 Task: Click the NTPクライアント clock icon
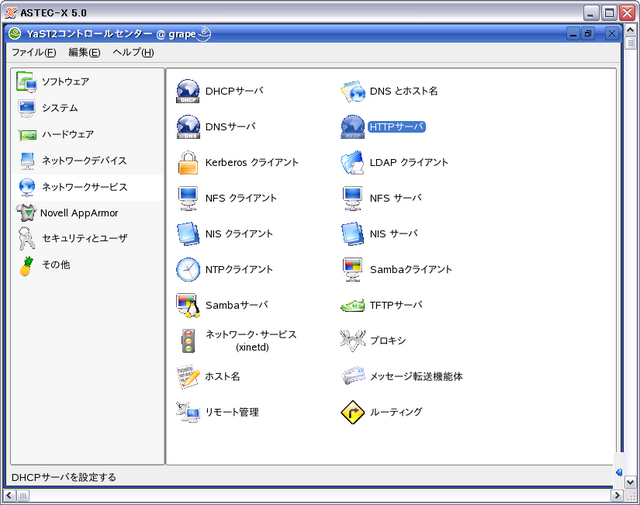tap(188, 269)
